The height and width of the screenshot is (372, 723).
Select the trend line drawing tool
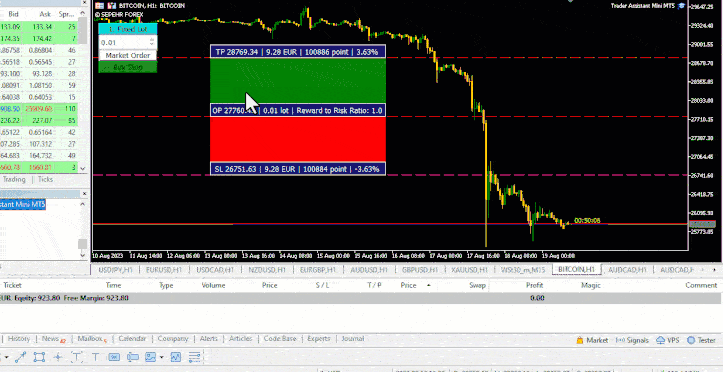21,357
